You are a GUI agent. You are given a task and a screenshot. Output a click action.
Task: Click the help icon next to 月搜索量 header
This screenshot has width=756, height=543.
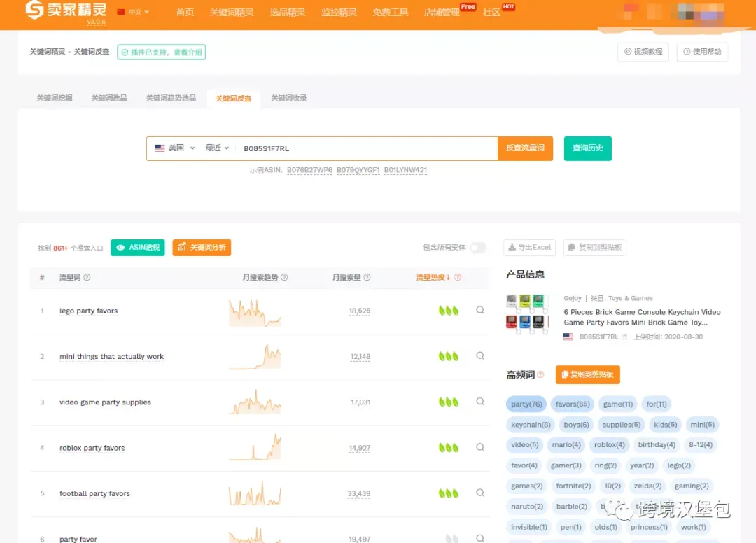367,277
